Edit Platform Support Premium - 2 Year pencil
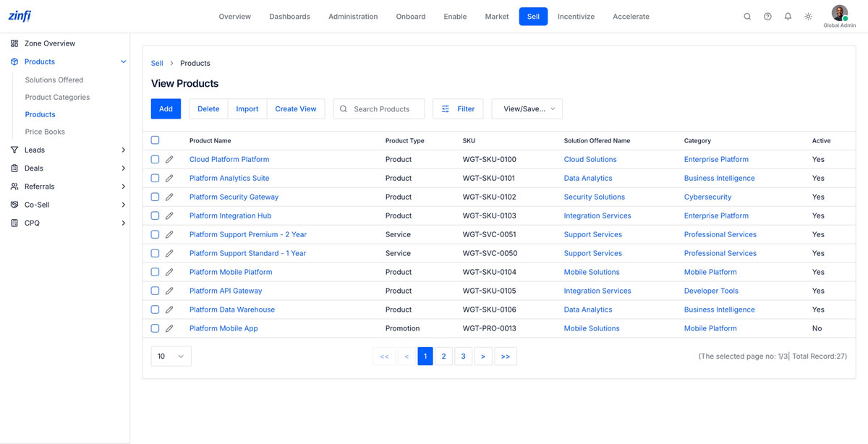This screenshot has height=444, width=868. click(x=169, y=234)
